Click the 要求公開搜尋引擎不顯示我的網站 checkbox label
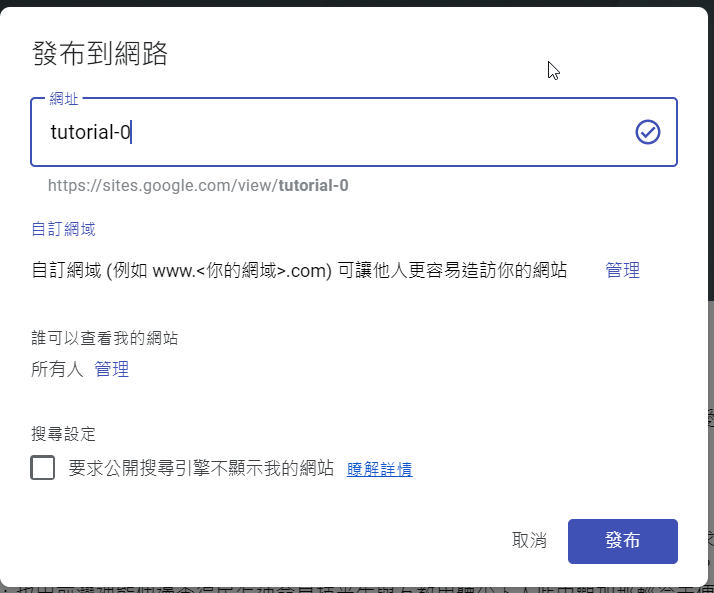This screenshot has height=593, width=714. pyautogui.click(x=201, y=468)
